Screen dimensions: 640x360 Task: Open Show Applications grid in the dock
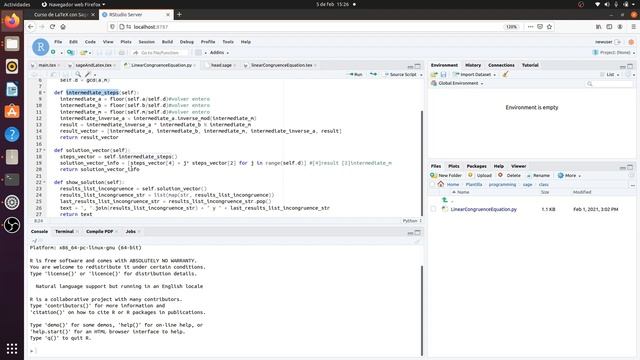pyautogui.click(x=12, y=349)
